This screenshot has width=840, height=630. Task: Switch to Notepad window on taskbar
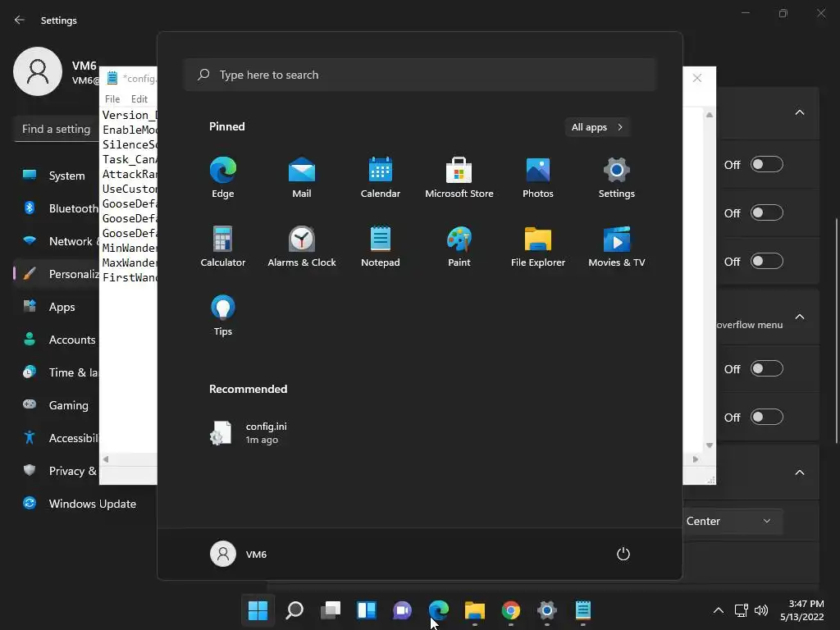pyautogui.click(x=583, y=609)
